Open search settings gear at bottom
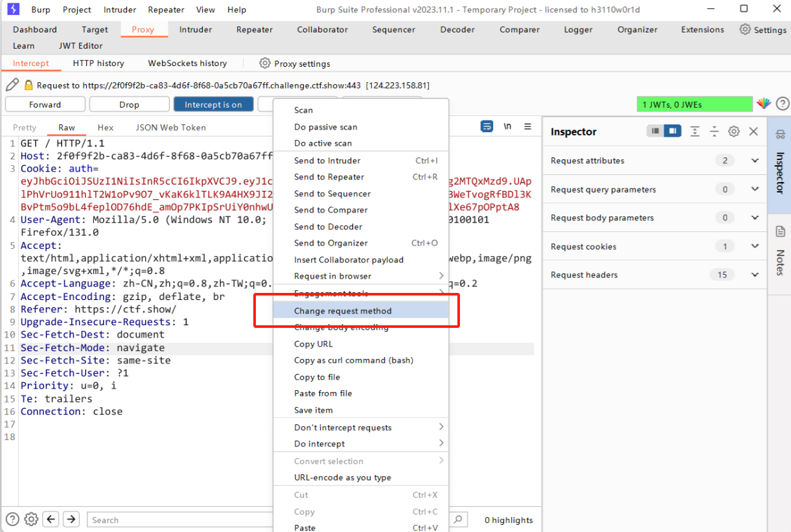This screenshot has height=532, width=791. point(31,519)
